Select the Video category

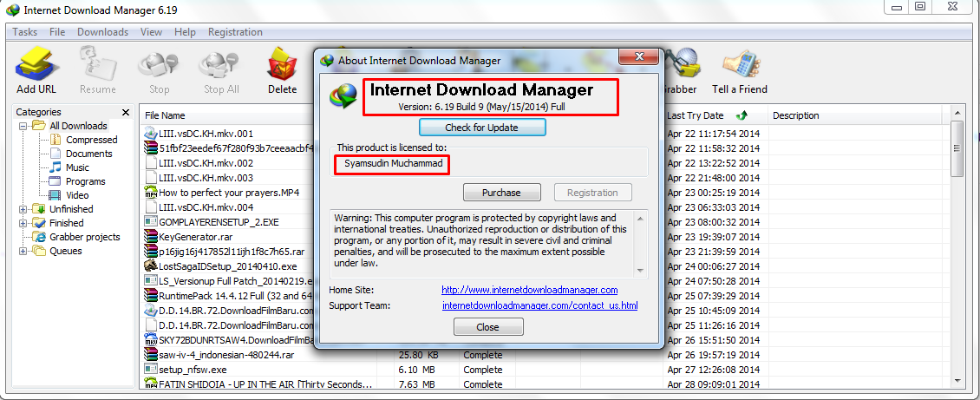coord(77,195)
